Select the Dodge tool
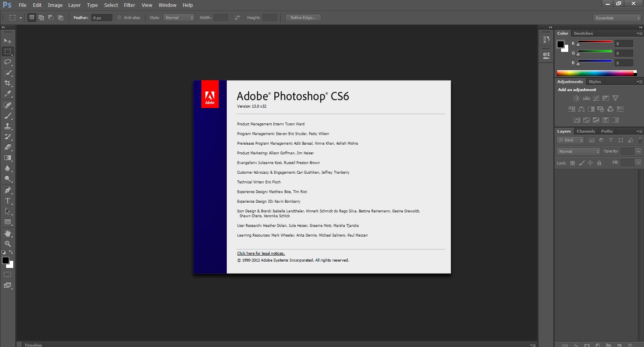Screen dimensions: 644x347 [8, 179]
